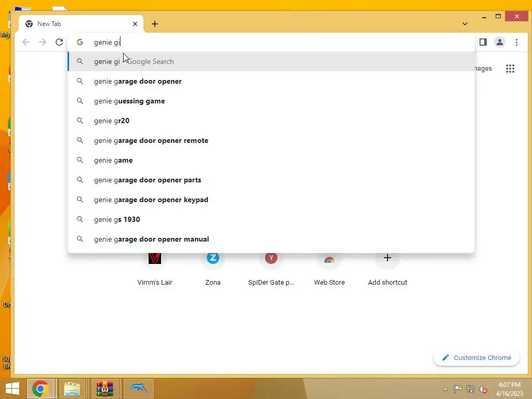Viewport: 532px width, 399px height.
Task: Maximize the Chrome window
Action: pos(498,16)
